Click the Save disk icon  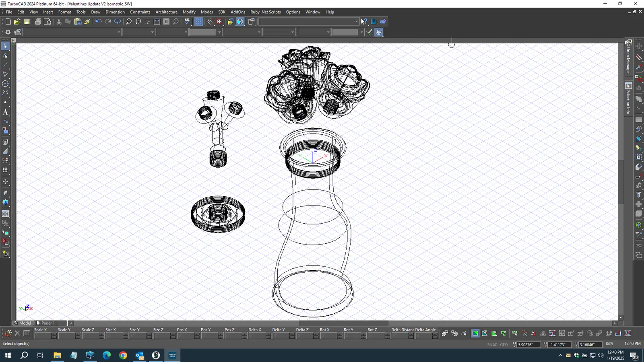coord(27,22)
